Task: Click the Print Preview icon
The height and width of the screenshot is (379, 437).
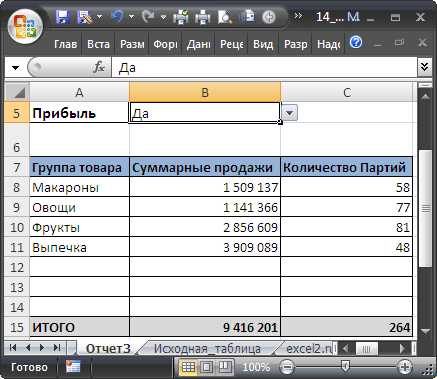Action: click(x=224, y=17)
